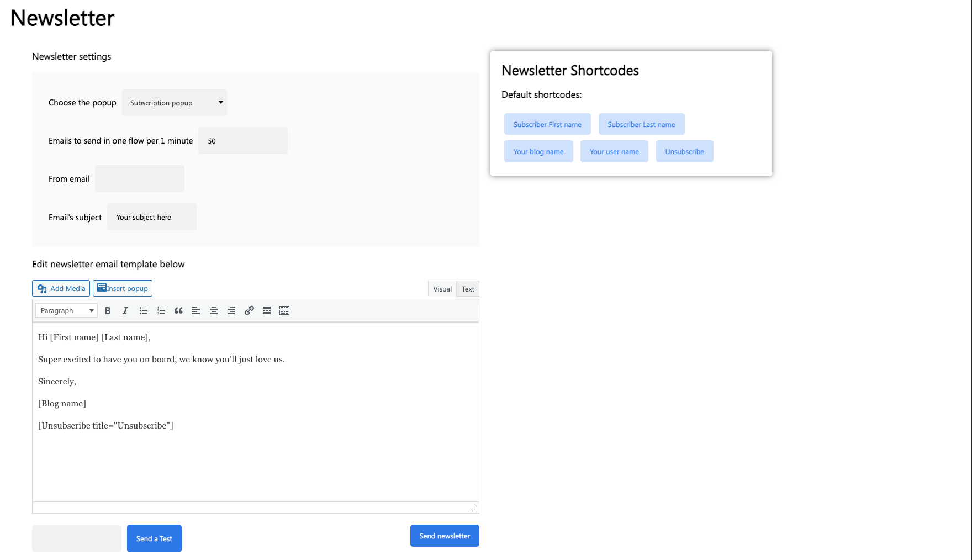Viewport: 972px width, 560px height.
Task: Align text to the left
Action: (196, 311)
